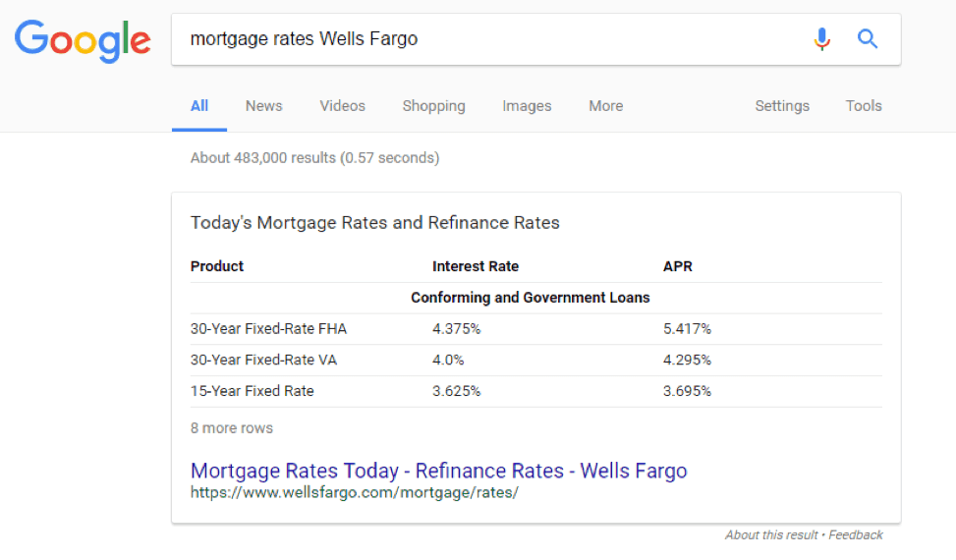The height and width of the screenshot is (560, 956).
Task: Click the wellsfargo.com mortgage rates URL
Action: (x=355, y=492)
